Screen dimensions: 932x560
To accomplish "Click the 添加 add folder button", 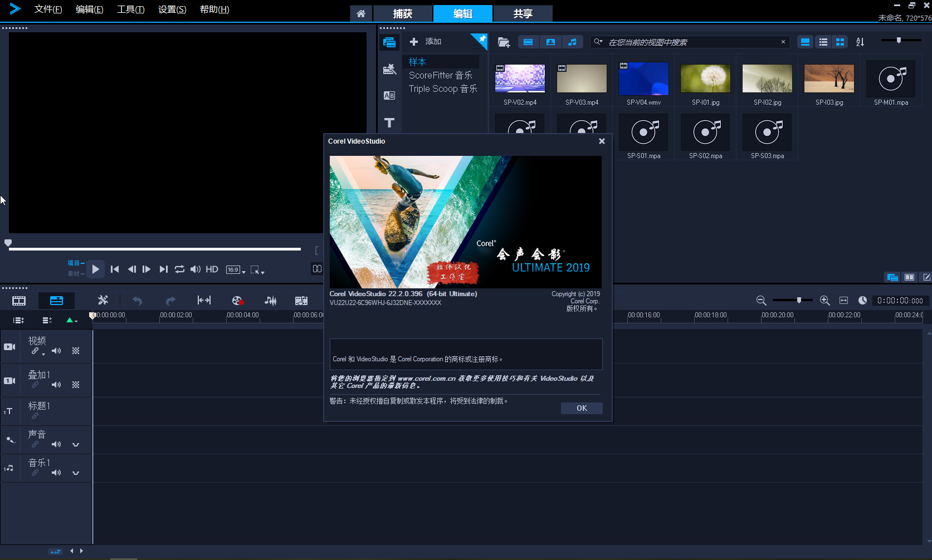I will point(426,42).
